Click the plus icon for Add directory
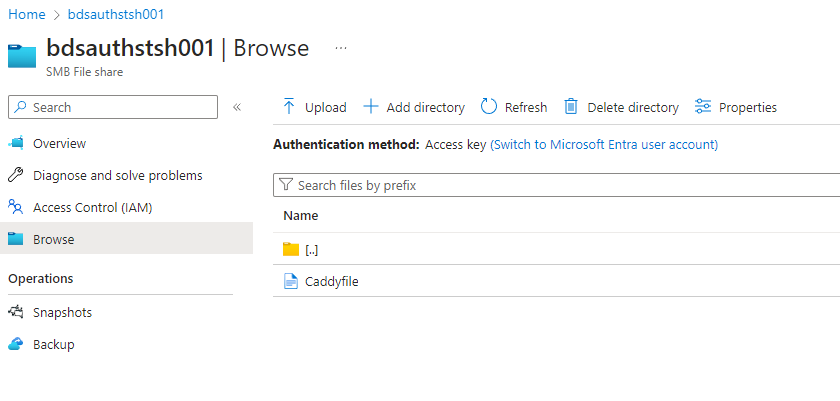840x401 pixels. 371,107
